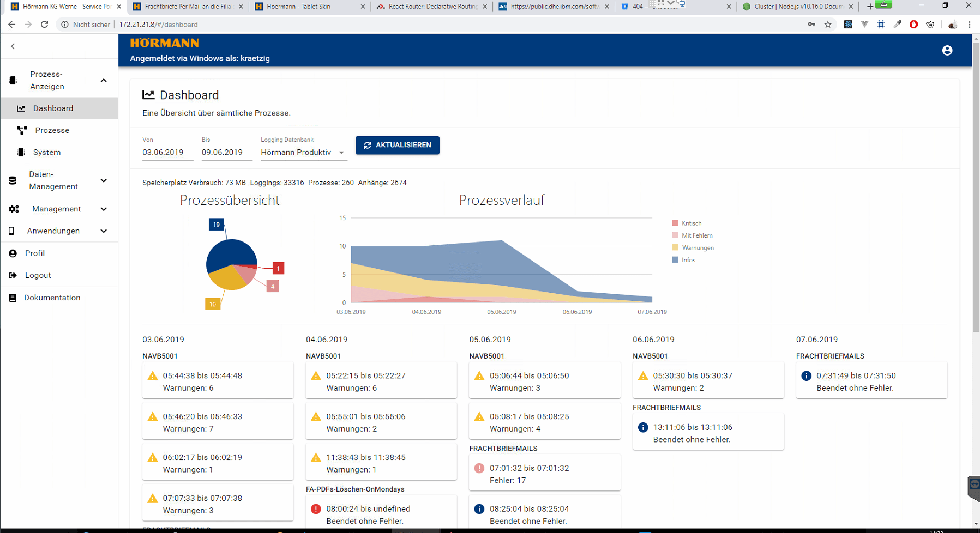Switch to the Cluster Node.js documentation tab

click(798, 7)
